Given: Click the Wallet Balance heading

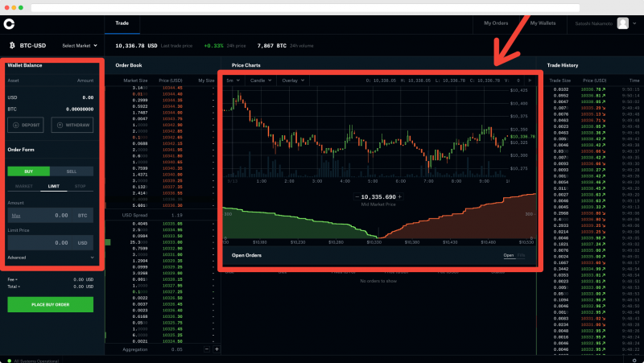Looking at the screenshot, I should [x=25, y=65].
